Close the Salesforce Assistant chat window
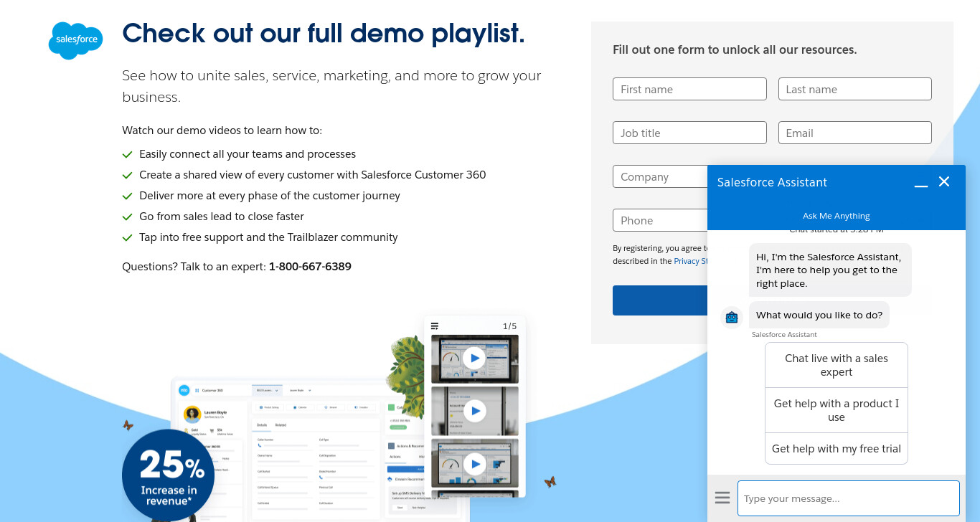This screenshot has height=522, width=980. pyautogui.click(x=944, y=182)
